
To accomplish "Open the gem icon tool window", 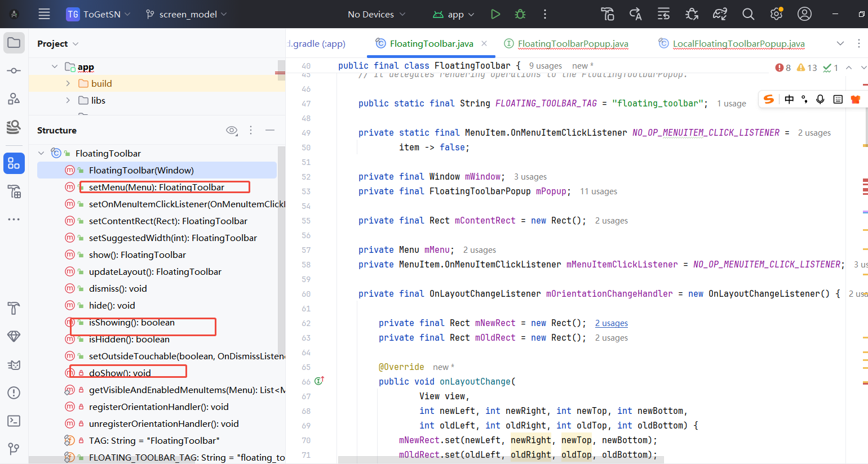I will pos(14,336).
